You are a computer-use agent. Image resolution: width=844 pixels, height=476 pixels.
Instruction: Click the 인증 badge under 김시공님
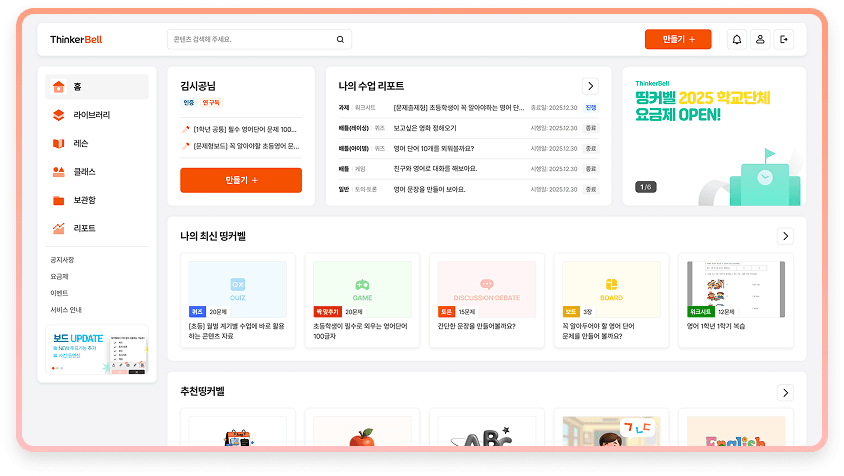pyautogui.click(x=188, y=102)
